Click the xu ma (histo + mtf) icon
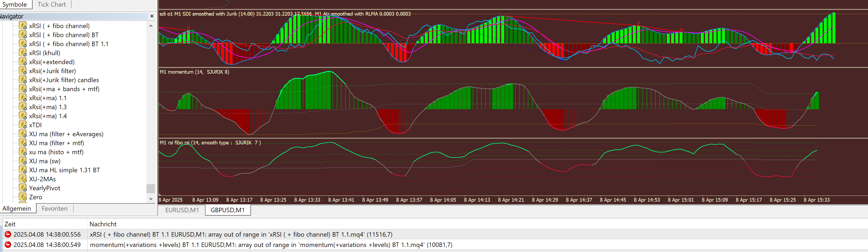The image size is (868, 252). (x=23, y=152)
